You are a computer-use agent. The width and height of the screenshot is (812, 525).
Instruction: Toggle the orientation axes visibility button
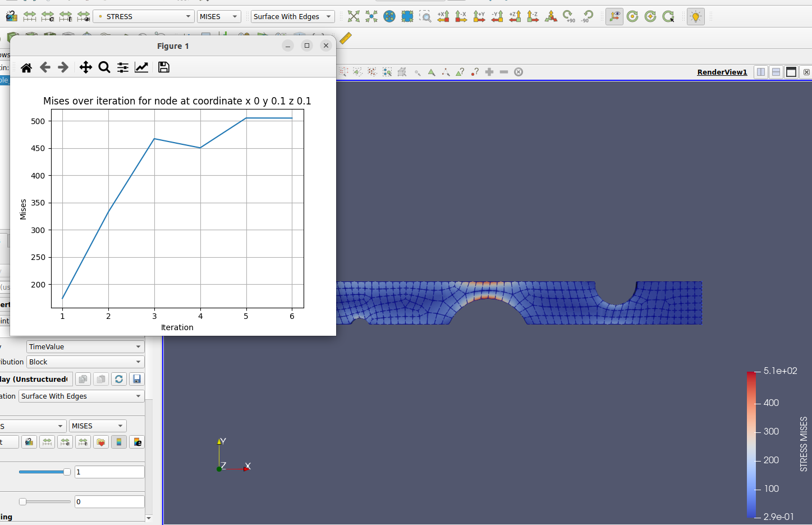click(614, 16)
